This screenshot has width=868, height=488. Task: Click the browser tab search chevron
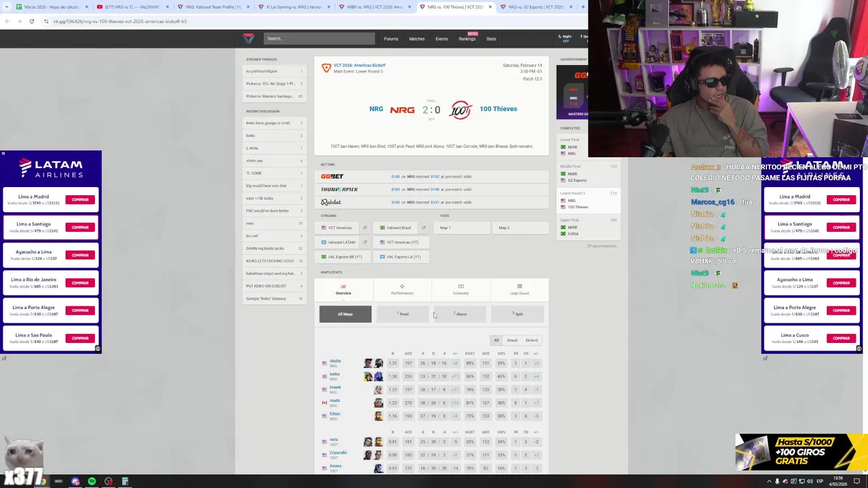[5, 7]
